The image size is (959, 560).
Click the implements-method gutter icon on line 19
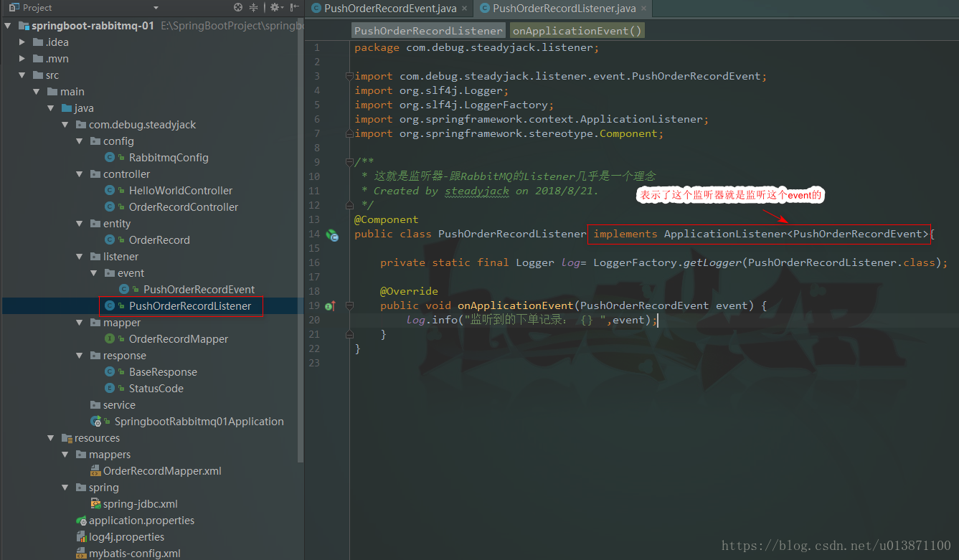pos(330,306)
